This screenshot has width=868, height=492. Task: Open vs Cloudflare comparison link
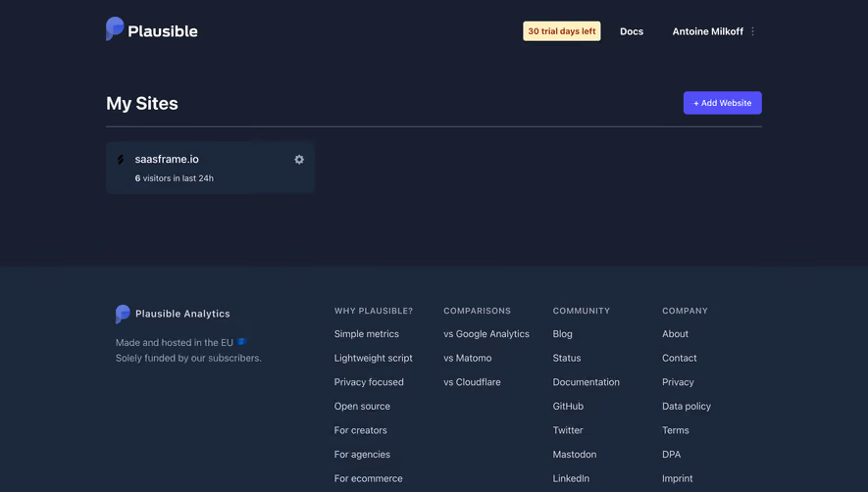coord(472,382)
